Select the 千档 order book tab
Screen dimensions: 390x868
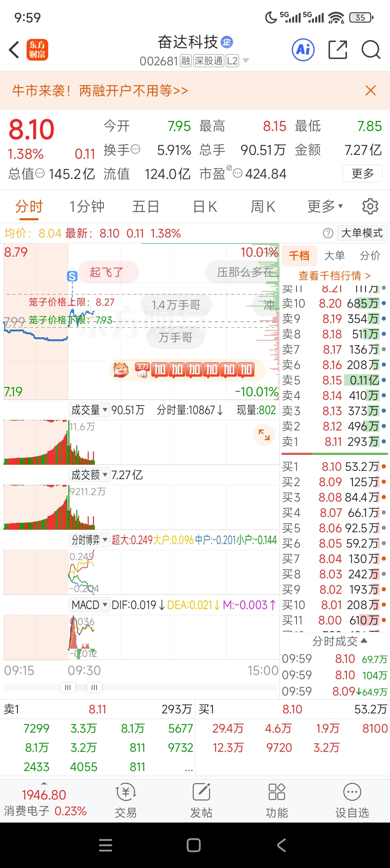tap(299, 255)
